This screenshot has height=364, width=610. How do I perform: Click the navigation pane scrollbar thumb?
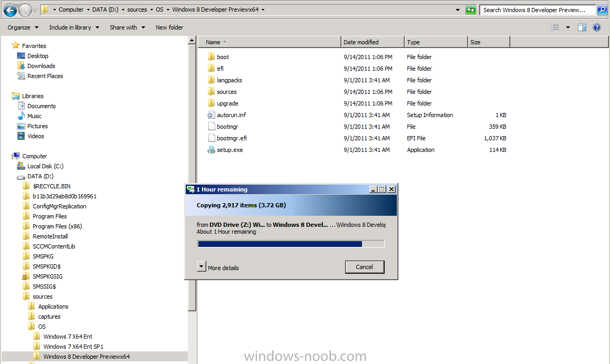(192, 178)
